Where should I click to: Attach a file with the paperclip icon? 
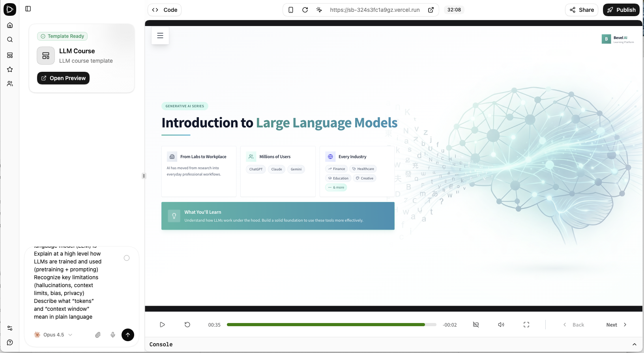pos(98,335)
